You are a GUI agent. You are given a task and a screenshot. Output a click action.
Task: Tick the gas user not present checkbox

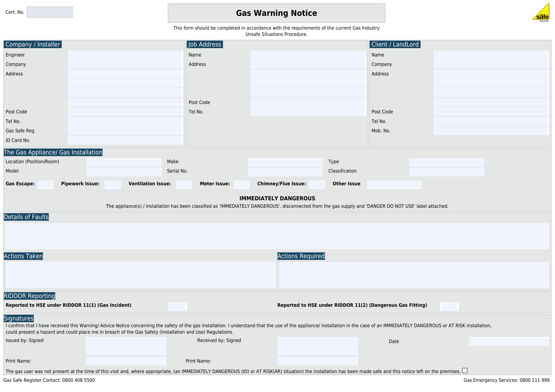coord(465,371)
